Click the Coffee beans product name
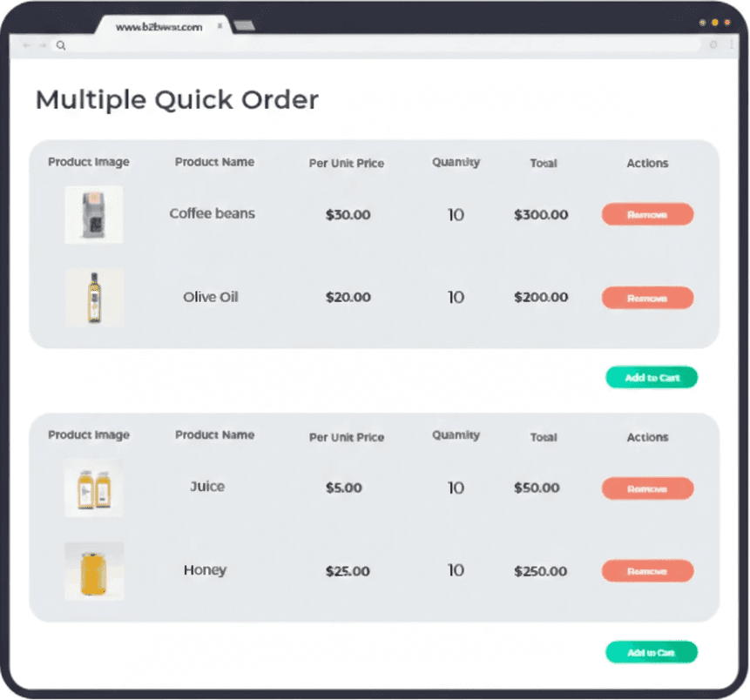The image size is (750, 700). tap(212, 213)
